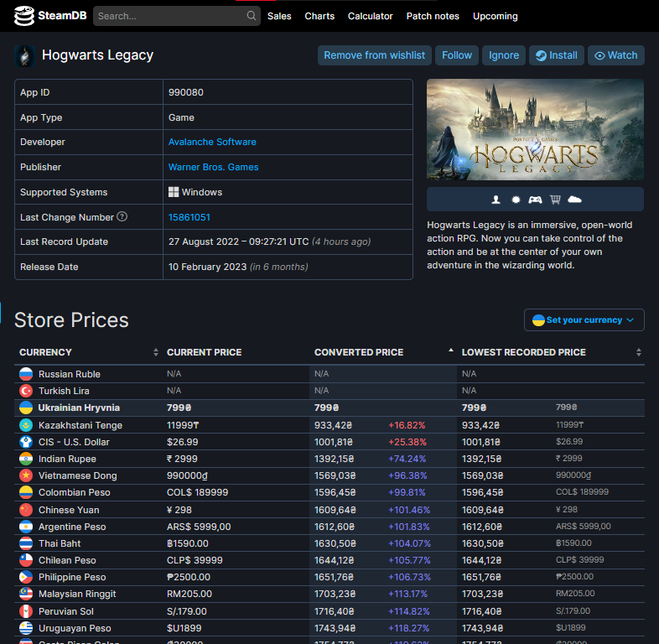Open the Calculator menu item
The height and width of the screenshot is (644, 659).
(371, 16)
